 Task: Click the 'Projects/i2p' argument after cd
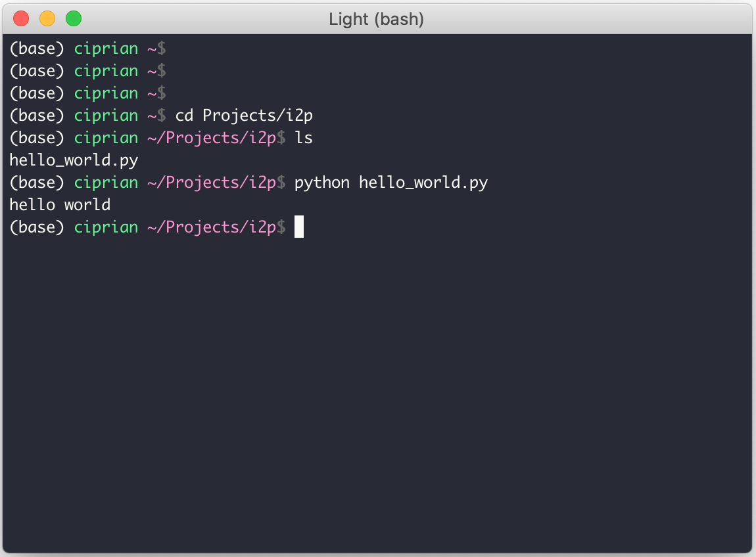tap(258, 116)
